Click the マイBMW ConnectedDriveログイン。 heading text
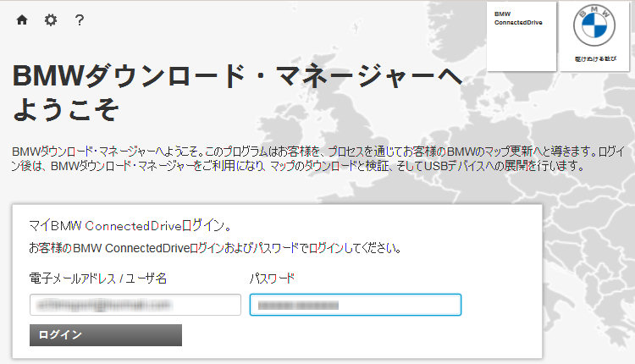The width and height of the screenshot is (635, 364). [x=130, y=225]
